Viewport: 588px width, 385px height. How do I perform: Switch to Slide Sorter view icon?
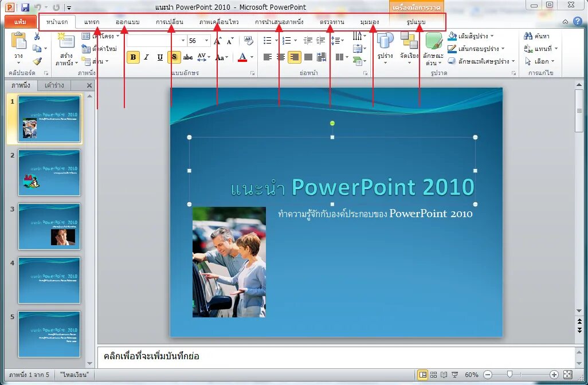433,375
